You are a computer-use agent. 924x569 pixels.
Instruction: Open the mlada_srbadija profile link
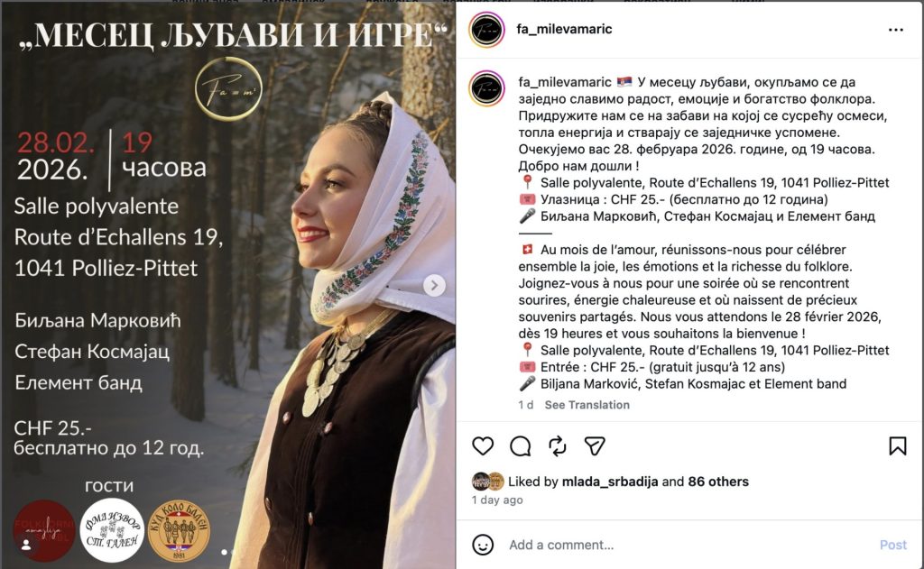(x=610, y=482)
